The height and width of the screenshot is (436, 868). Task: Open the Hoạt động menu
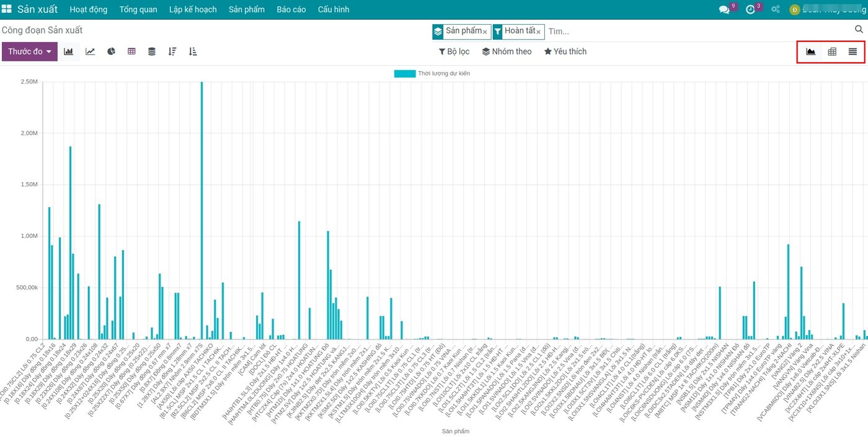click(89, 9)
